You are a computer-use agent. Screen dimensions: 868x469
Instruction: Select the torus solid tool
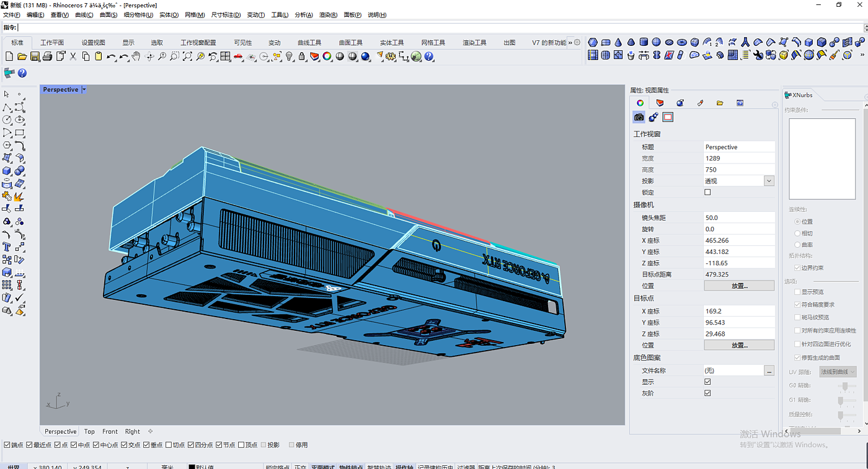pyautogui.click(x=681, y=42)
